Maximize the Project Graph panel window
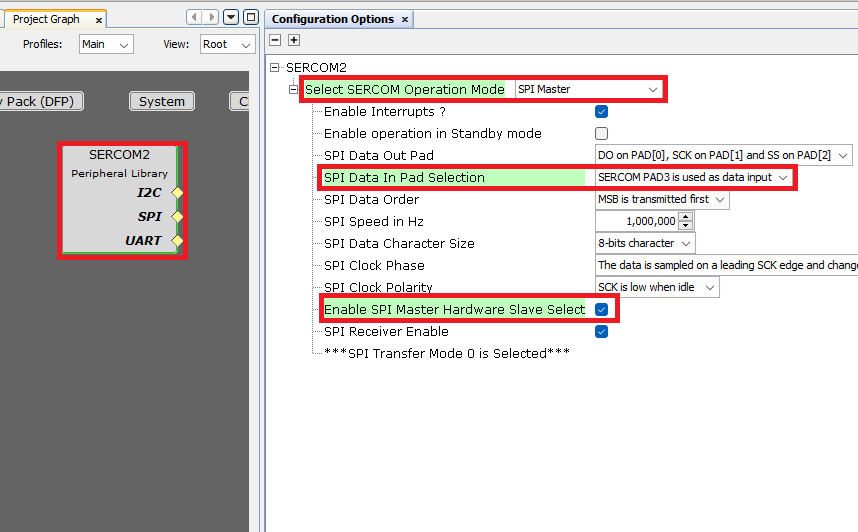 click(x=251, y=17)
